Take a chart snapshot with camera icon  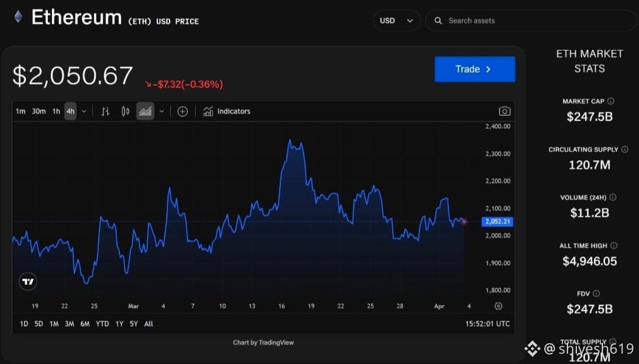click(x=505, y=111)
